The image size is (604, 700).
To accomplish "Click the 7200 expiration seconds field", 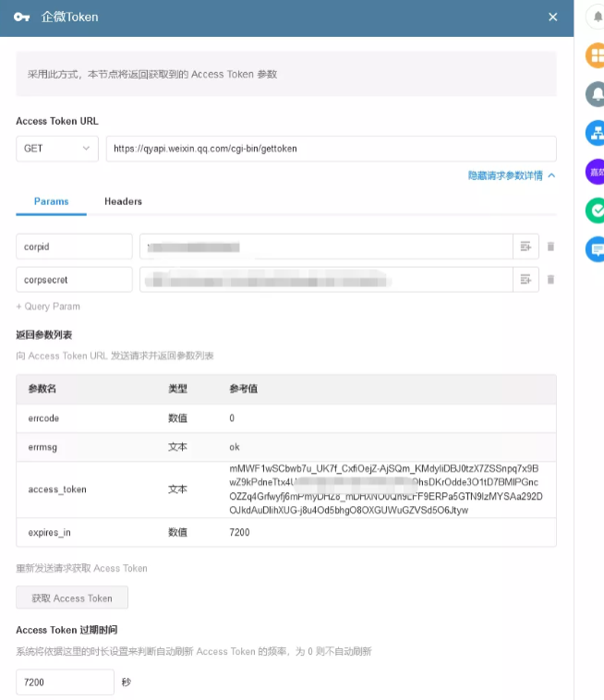I will coord(65,682).
